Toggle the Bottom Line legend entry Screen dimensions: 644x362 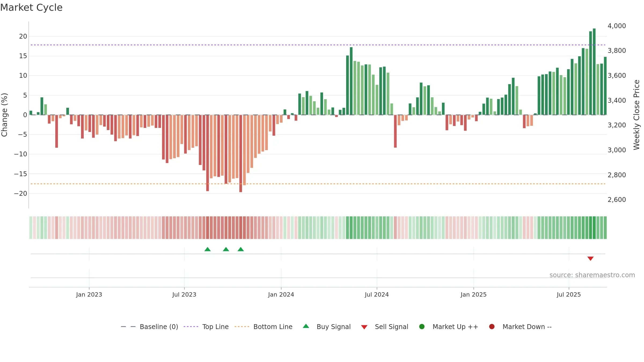[264, 327]
